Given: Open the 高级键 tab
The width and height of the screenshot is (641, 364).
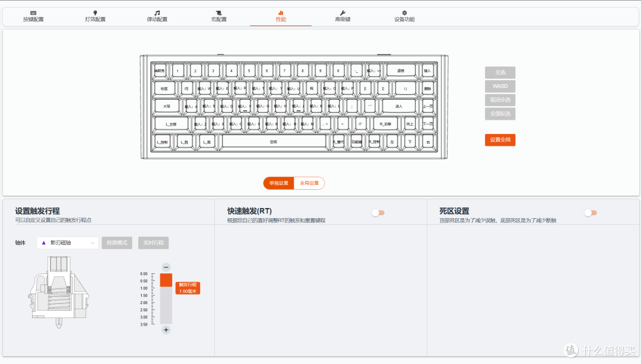Looking at the screenshot, I should pyautogui.click(x=342, y=17).
